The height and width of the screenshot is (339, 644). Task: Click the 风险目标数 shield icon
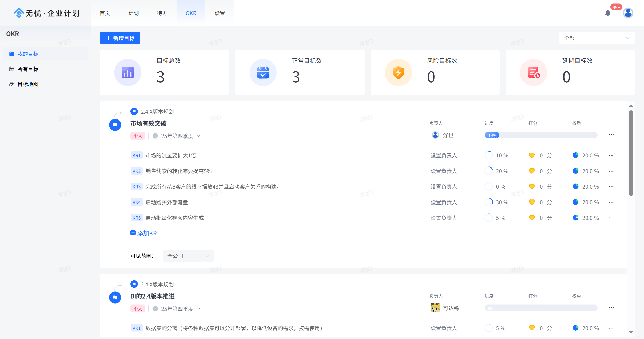(398, 73)
